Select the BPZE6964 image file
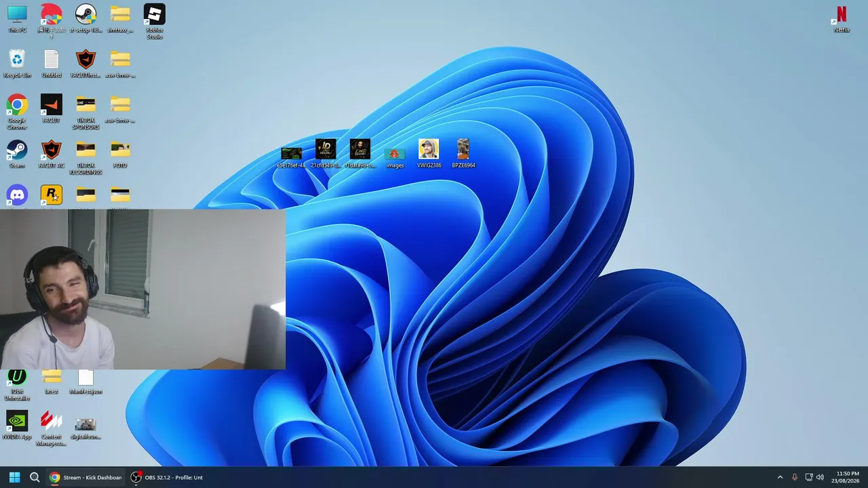The width and height of the screenshot is (868, 488). click(463, 154)
